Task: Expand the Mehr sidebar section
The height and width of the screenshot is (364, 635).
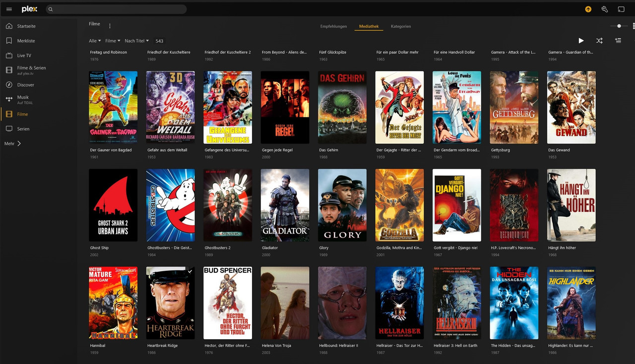Action: coord(13,143)
